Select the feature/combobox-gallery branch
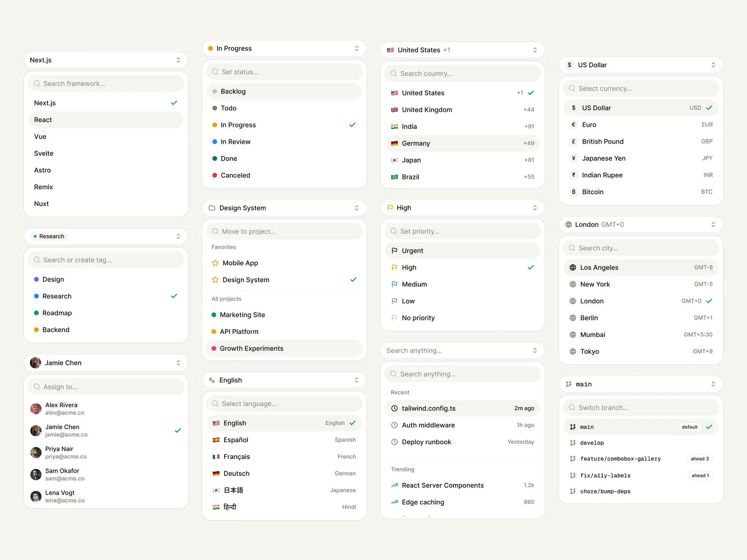The width and height of the screenshot is (747, 560). point(641,459)
